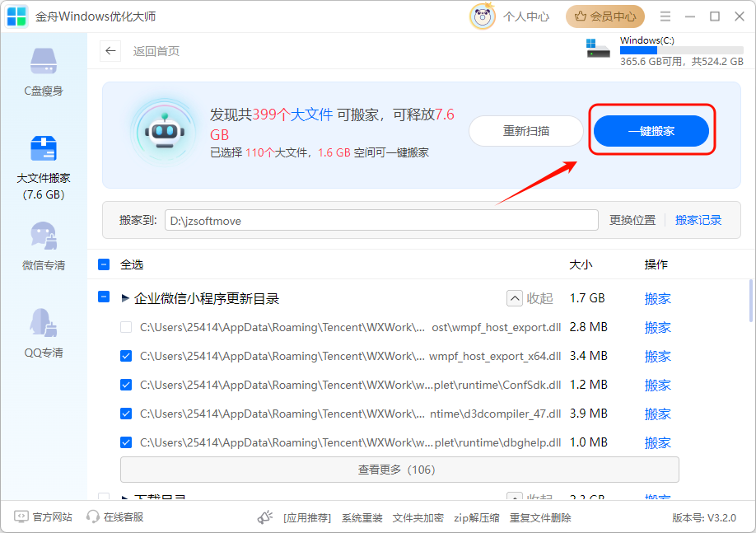Image resolution: width=756 pixels, height=533 pixels.
Task: Select the 大文件搬家 sidebar icon
Action: [44, 148]
